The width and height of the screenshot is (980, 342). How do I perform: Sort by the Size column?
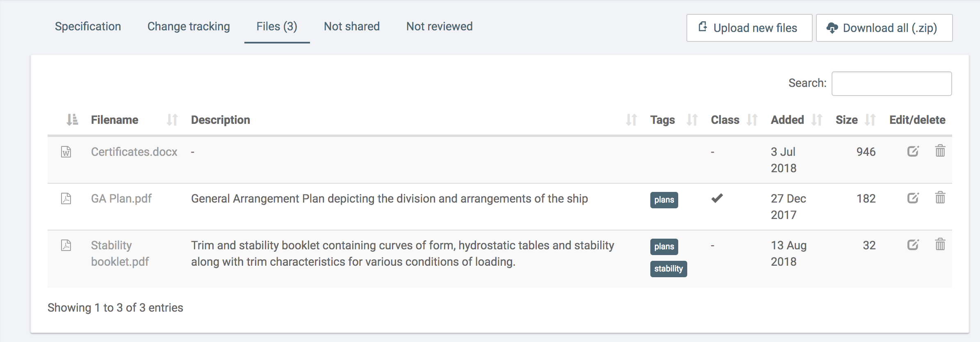pyautogui.click(x=847, y=120)
